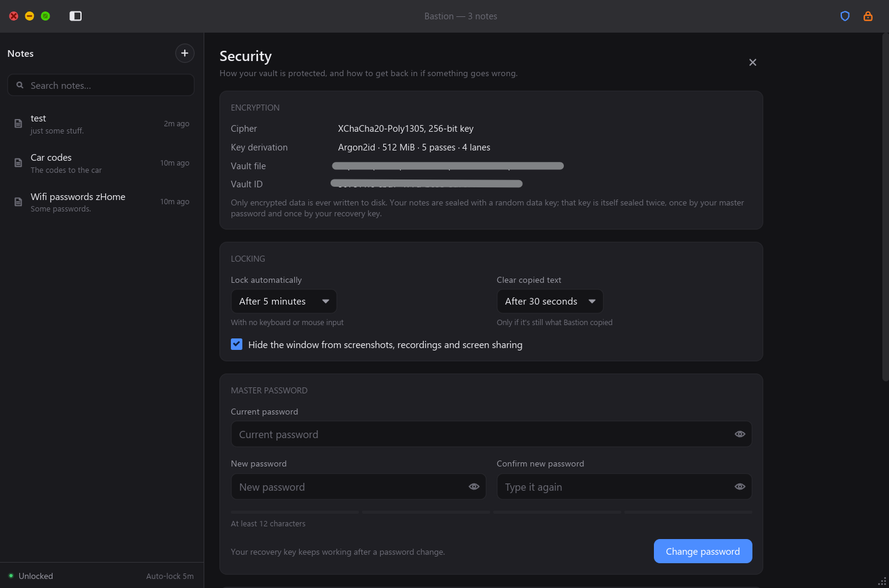Click the ENCRYPTION section label
Viewport: 889px width, 588px height.
pos(255,108)
